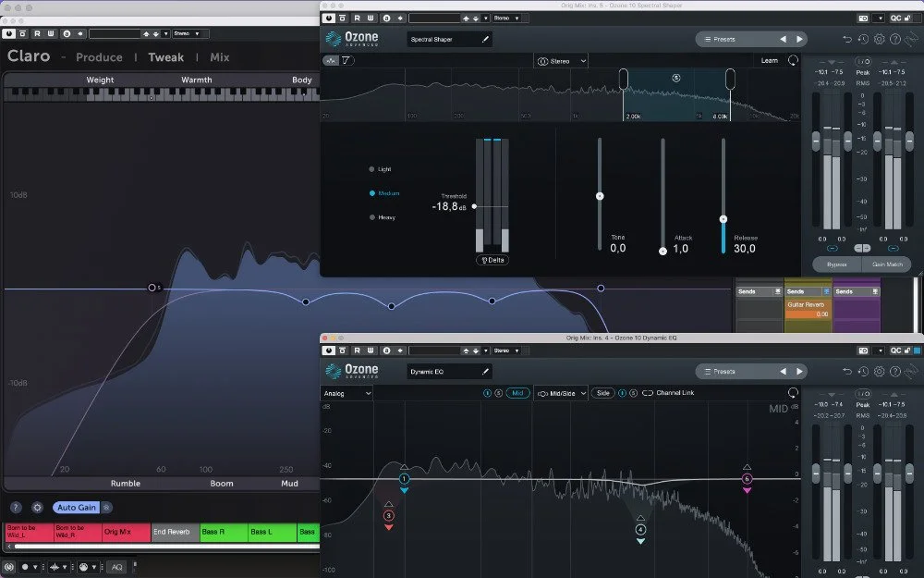This screenshot has height=578, width=924.
Task: Go to previous preset in Dynamic EQ
Action: 783,372
